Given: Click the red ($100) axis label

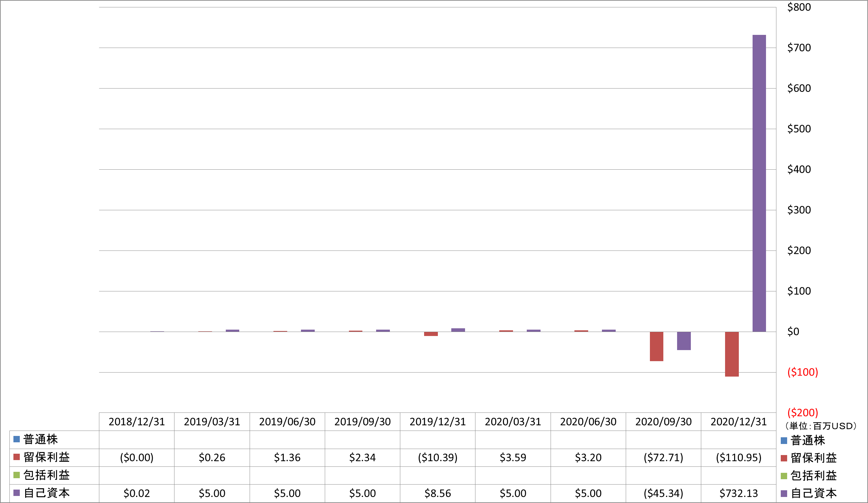Looking at the screenshot, I should tap(803, 372).
